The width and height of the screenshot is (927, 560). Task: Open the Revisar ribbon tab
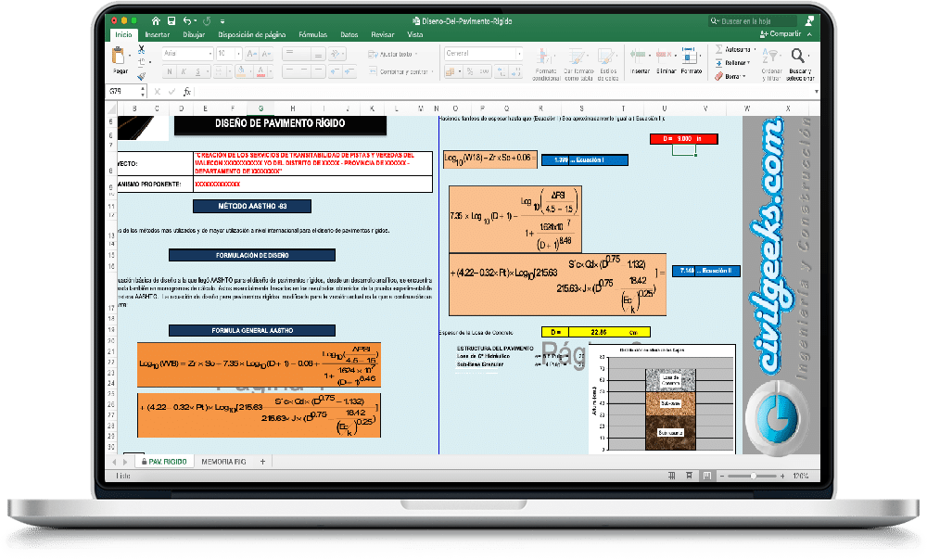pyautogui.click(x=383, y=35)
